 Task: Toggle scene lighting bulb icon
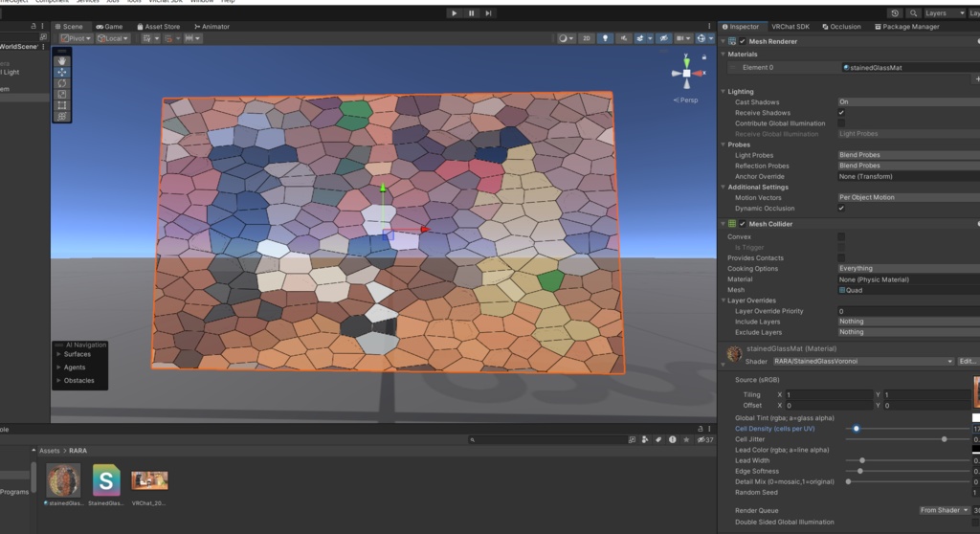(x=605, y=38)
